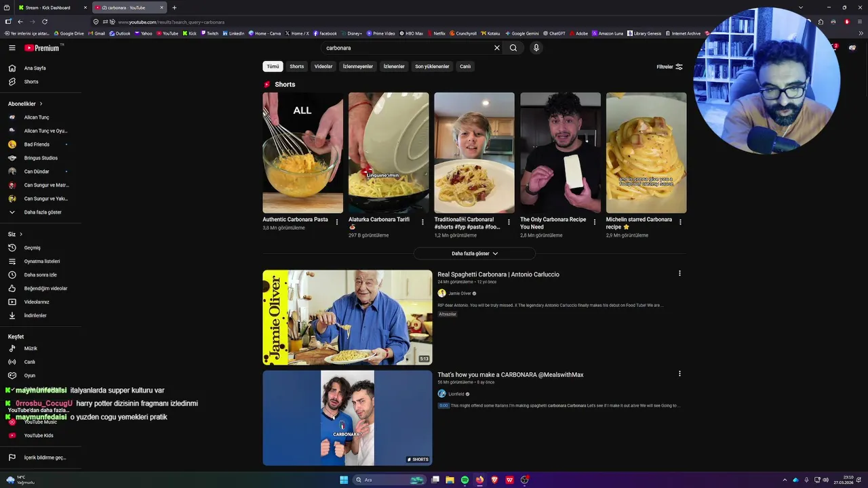Click the magnifier search button

tap(513, 48)
